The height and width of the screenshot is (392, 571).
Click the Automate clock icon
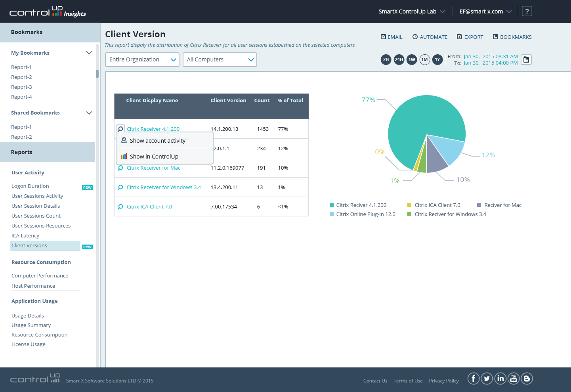pyautogui.click(x=415, y=37)
